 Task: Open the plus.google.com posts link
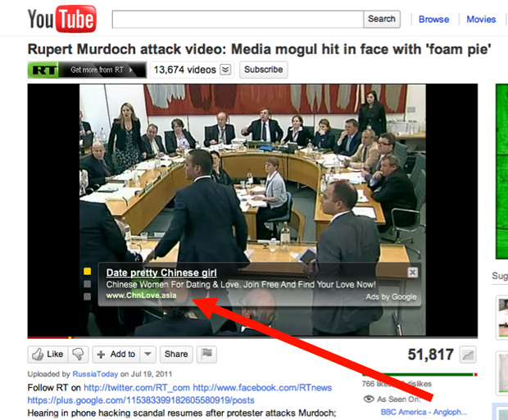[141, 400]
